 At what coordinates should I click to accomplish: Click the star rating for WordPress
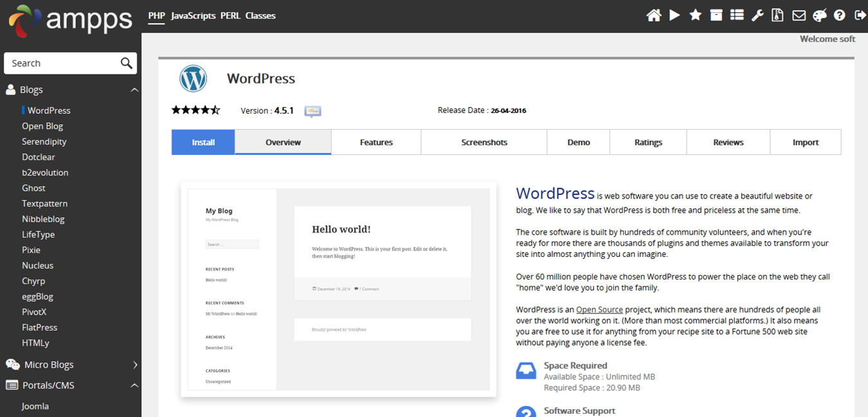click(x=195, y=110)
